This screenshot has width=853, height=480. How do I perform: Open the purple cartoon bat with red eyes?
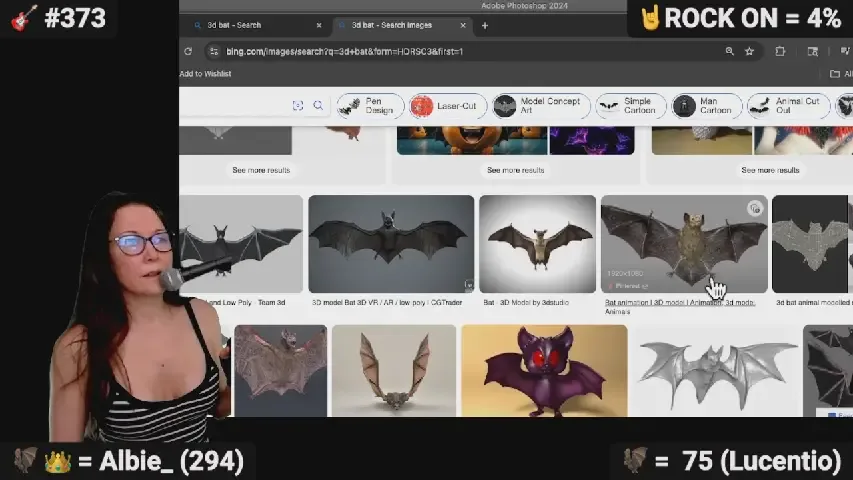(x=543, y=370)
